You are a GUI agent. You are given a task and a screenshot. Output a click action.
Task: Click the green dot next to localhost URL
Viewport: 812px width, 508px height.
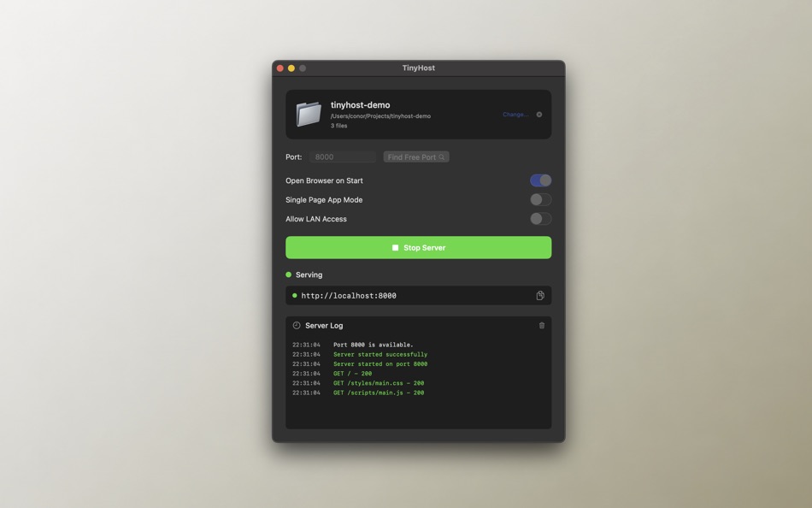295,295
